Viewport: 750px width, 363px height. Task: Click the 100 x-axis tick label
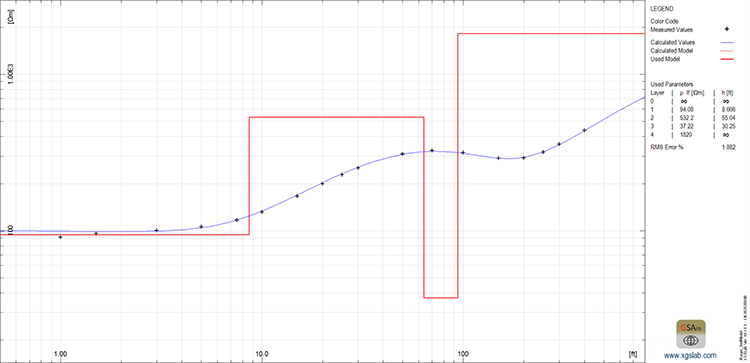point(463,355)
